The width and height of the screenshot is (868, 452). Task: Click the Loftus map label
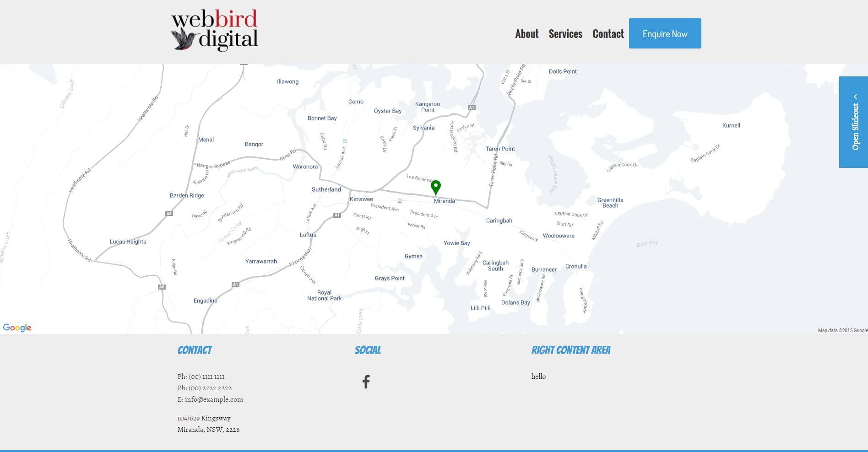point(308,235)
